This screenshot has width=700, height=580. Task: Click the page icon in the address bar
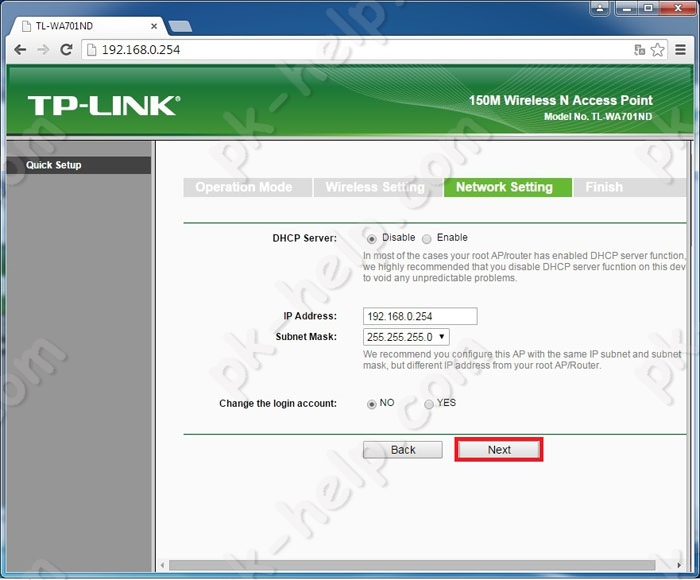(x=92, y=50)
